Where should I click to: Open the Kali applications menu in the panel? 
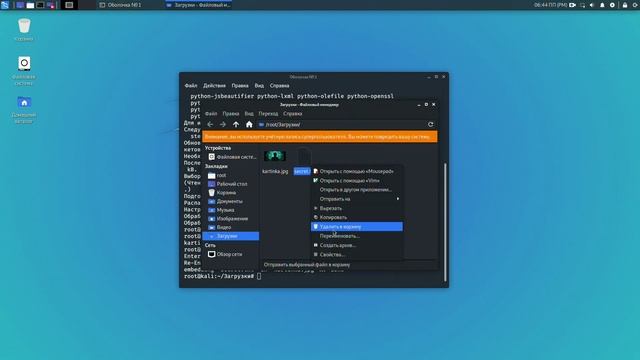[4, 5]
